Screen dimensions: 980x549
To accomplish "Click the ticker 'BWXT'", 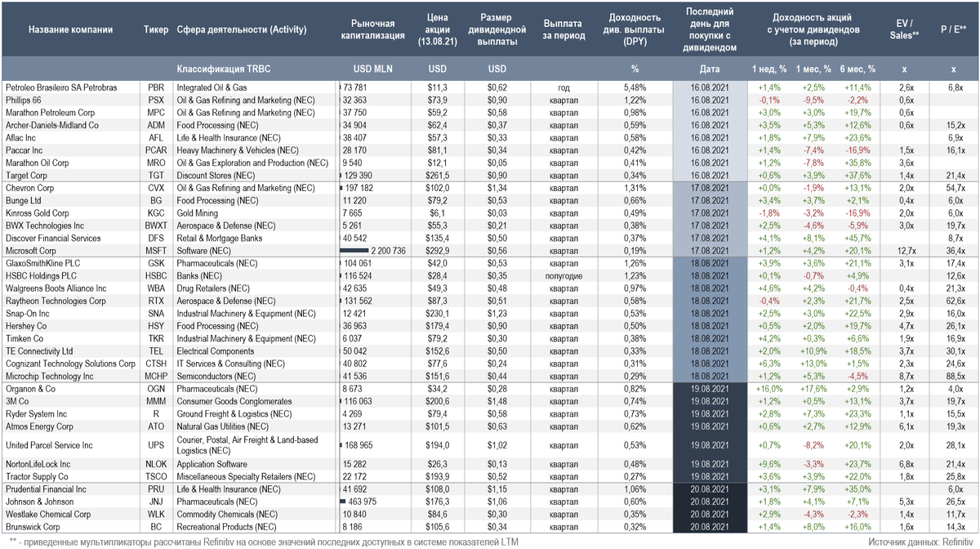I will pyautogui.click(x=156, y=225).
